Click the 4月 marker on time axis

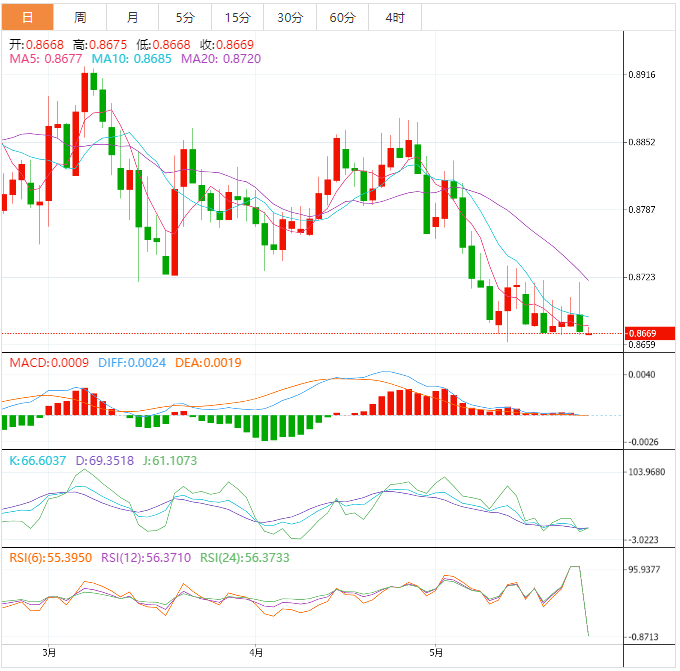(x=257, y=653)
